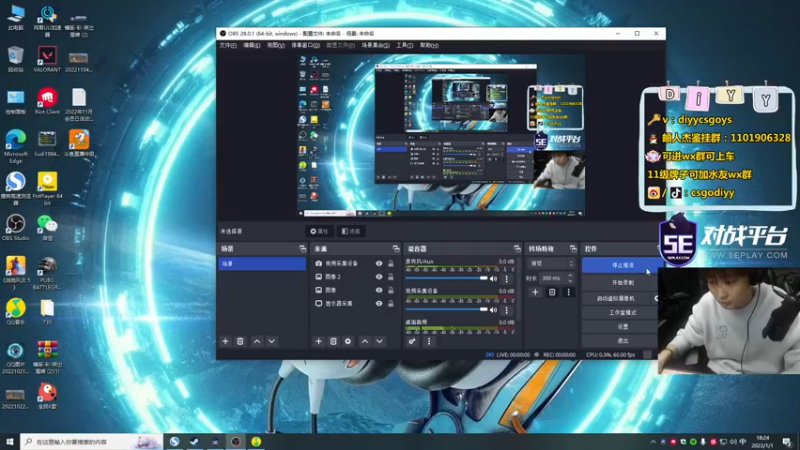Open 麦克风/Aux three-dot options
Viewport: 800px width, 450px height.
coord(507,279)
